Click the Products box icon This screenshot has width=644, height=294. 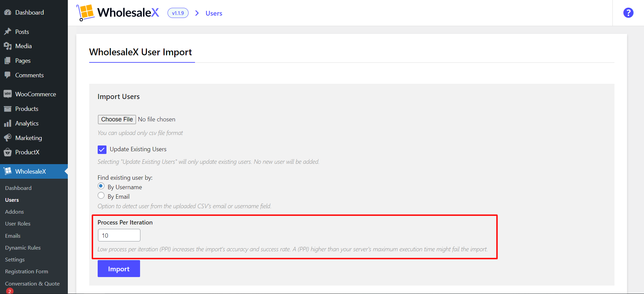pos(7,109)
